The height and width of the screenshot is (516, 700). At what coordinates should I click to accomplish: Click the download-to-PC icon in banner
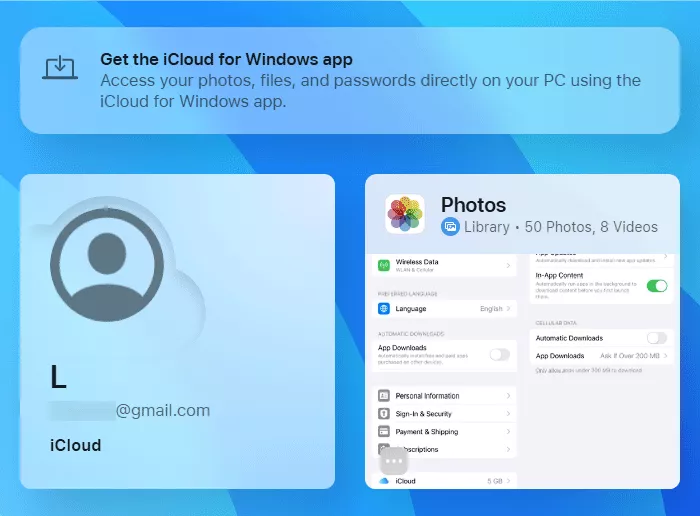pos(60,68)
